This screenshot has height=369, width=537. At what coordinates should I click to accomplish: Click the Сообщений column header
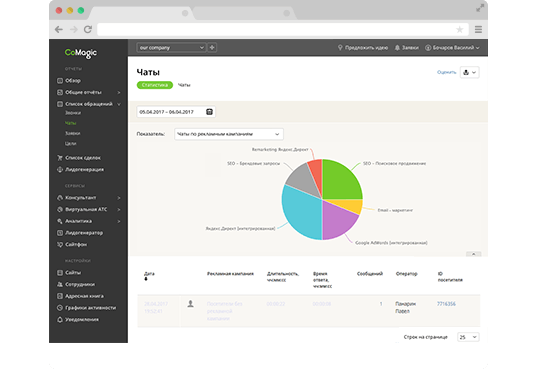point(370,273)
